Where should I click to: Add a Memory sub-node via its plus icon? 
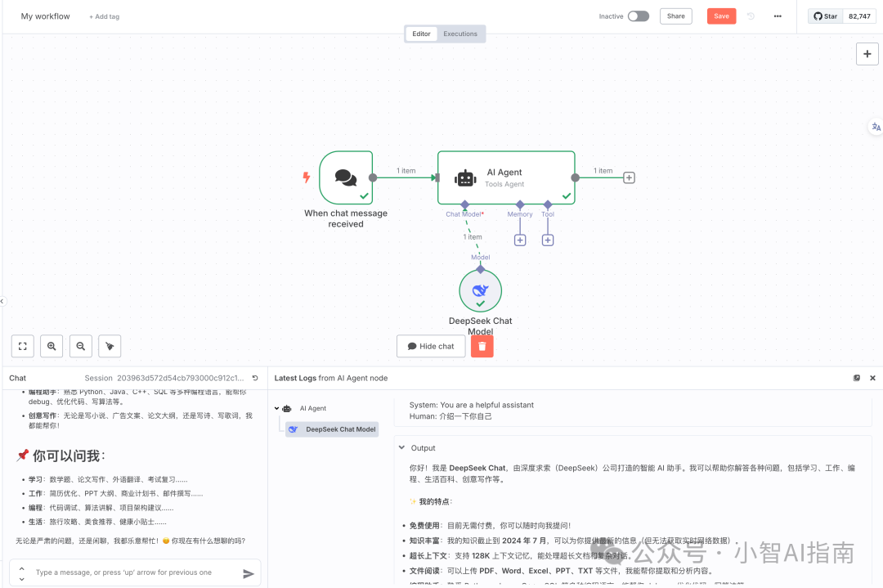(520, 240)
